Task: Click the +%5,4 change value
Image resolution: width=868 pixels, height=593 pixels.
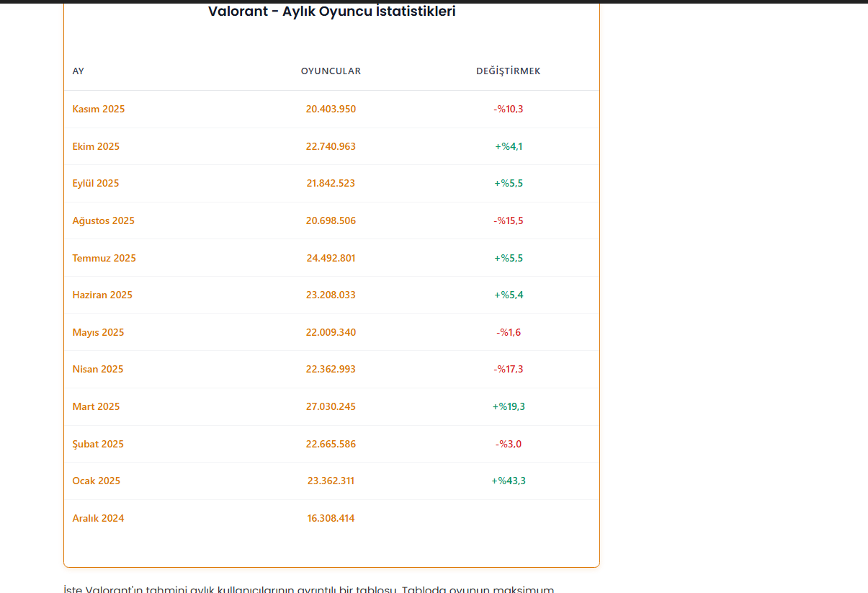Action: tap(509, 295)
